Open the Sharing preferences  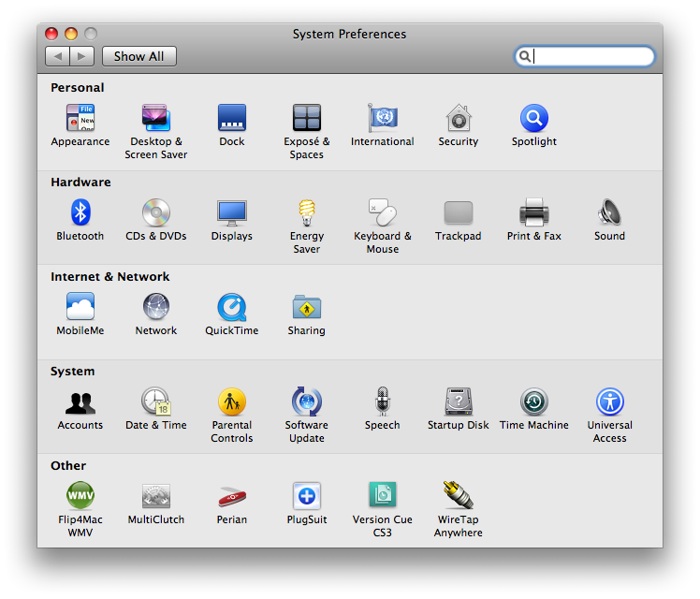tap(307, 308)
